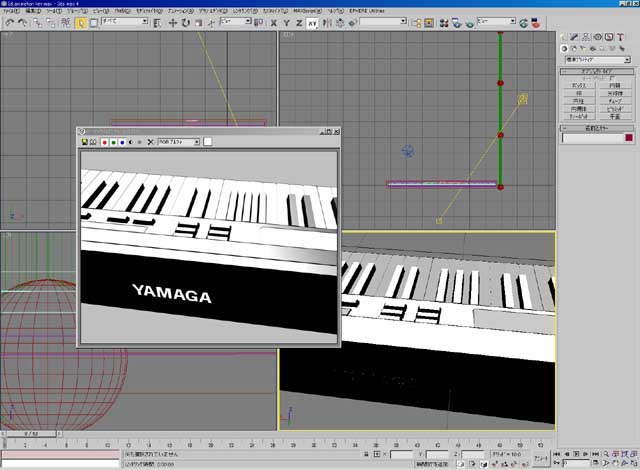The height and width of the screenshot is (470, 640).
Task: Click the time slider frame thumb
Action: pyautogui.click(x=31, y=433)
